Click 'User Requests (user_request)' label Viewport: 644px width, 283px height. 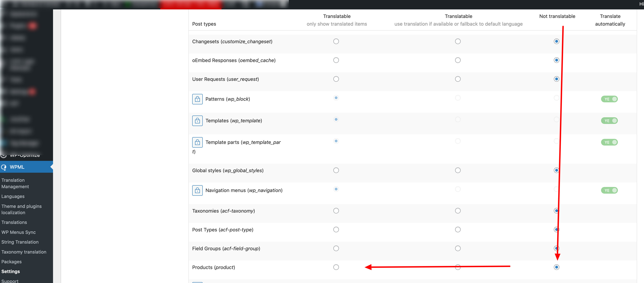click(x=226, y=79)
